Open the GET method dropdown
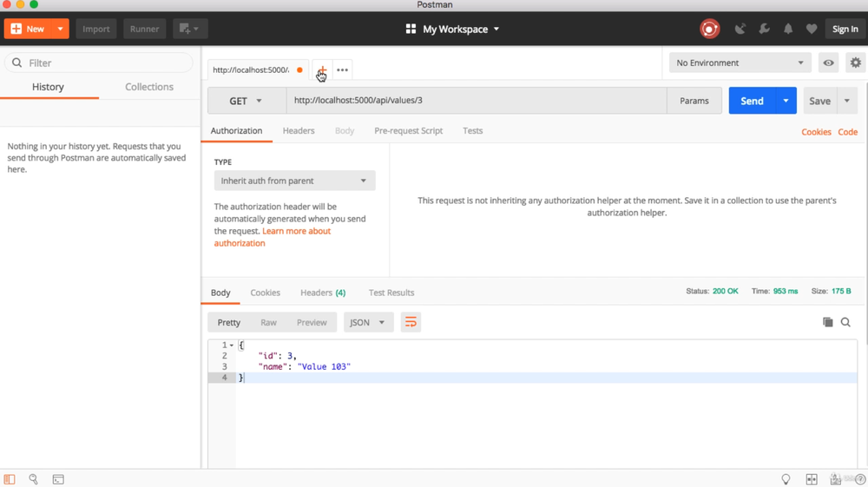 point(247,101)
